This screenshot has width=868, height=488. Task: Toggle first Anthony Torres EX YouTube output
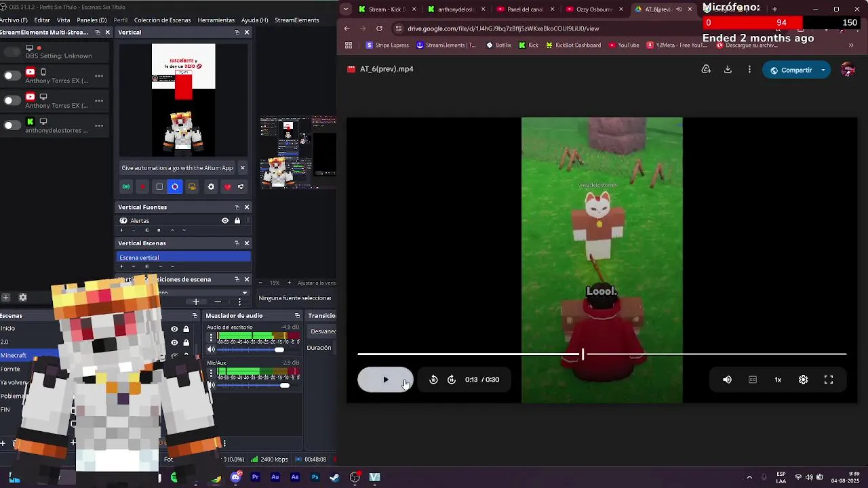pos(12,75)
